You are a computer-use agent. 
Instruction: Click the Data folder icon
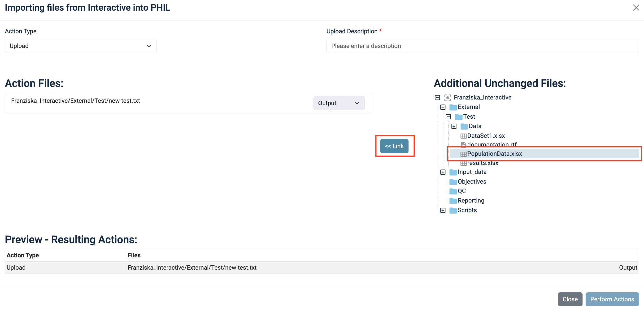click(x=464, y=126)
